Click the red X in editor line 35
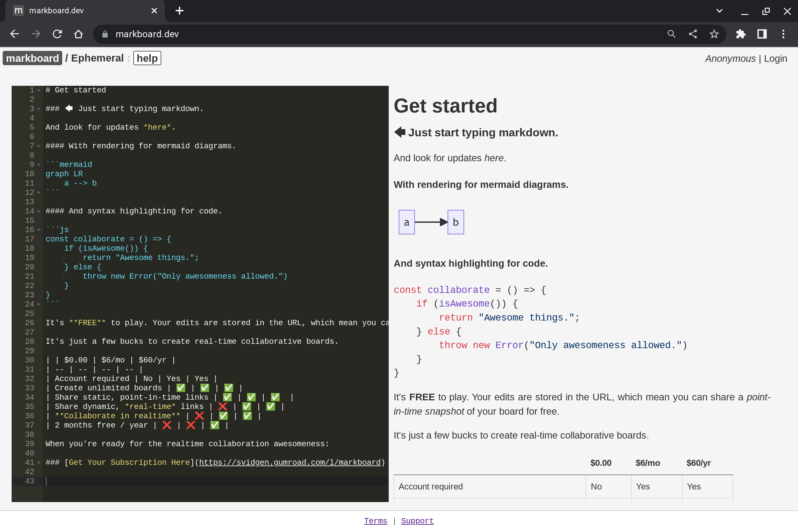The height and width of the screenshot is (532, 798). (x=222, y=406)
